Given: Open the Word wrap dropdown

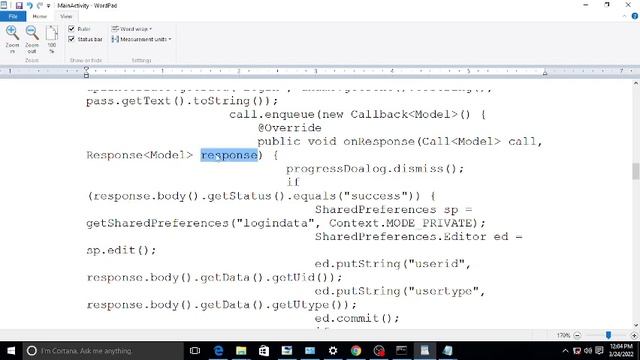Looking at the screenshot, I should click(x=132, y=29).
